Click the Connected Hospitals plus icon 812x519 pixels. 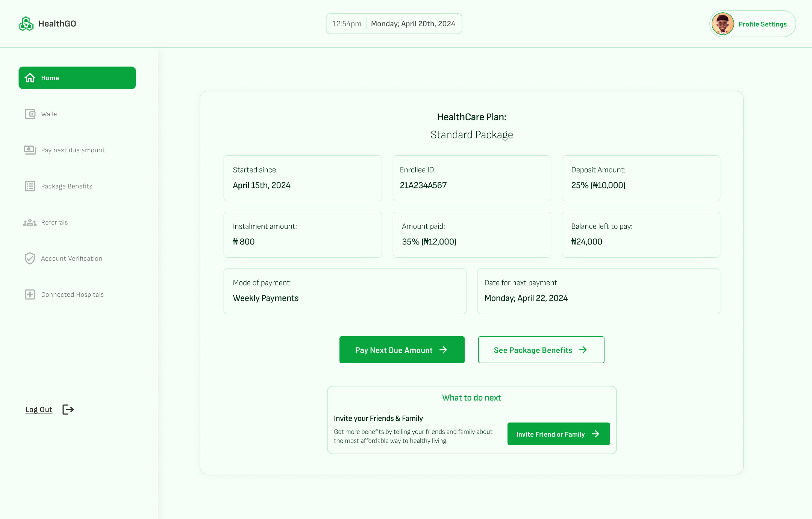(x=30, y=294)
